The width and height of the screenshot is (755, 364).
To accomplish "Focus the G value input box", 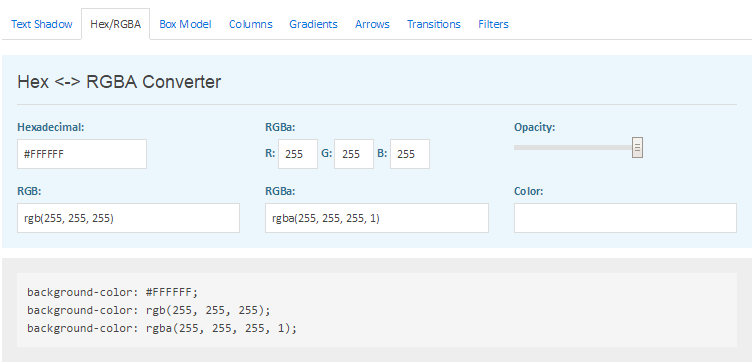I will click(x=354, y=154).
